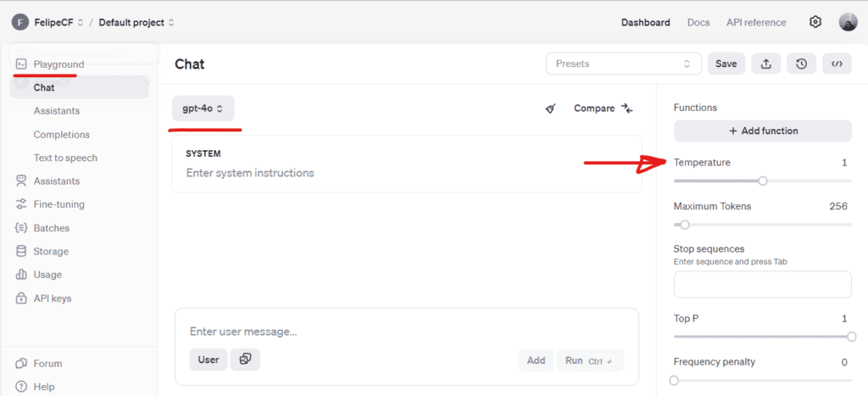Click the share/upload icon button
868x396 pixels.
(x=765, y=64)
